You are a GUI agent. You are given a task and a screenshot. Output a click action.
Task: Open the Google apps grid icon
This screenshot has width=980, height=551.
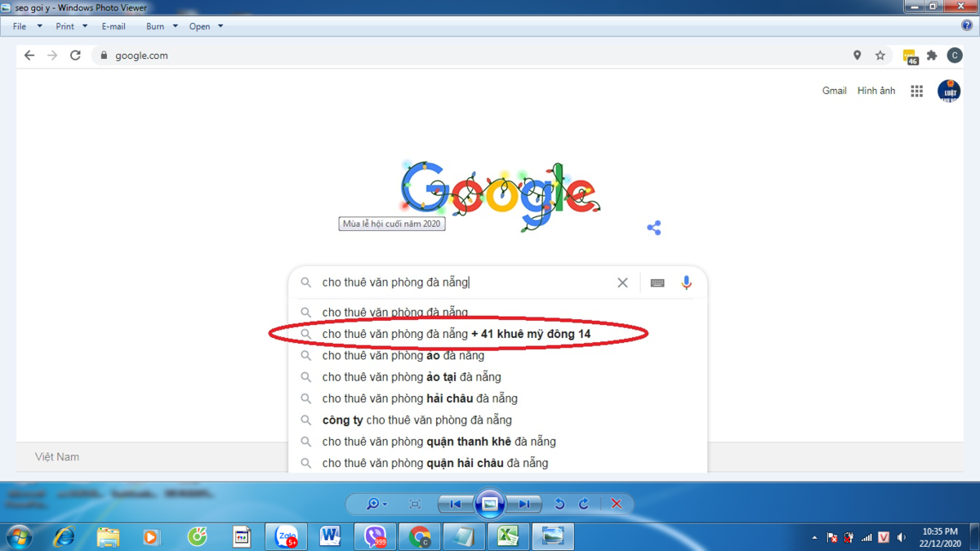coord(917,91)
